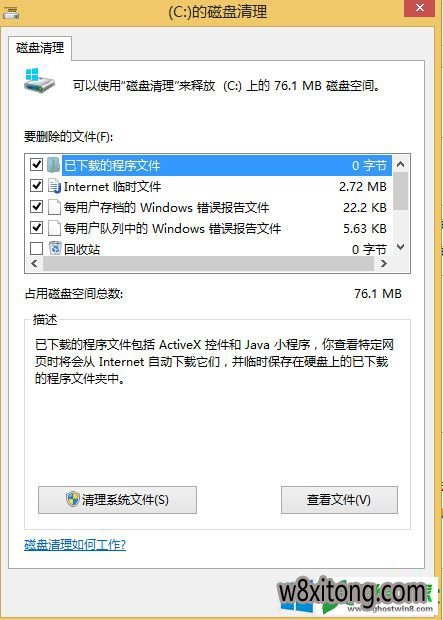443x620 pixels.
Task: Uncheck the 已下载的程序文件 checkbox
Action: [x=36, y=164]
